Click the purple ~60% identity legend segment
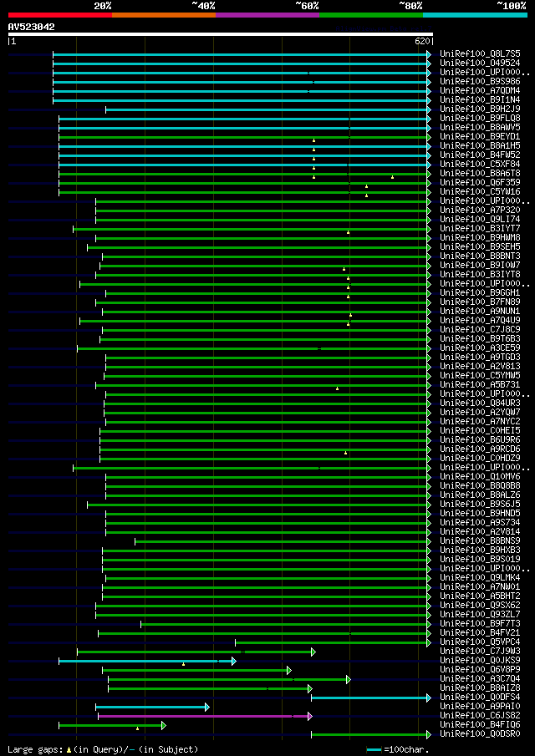The image size is (535, 756). pos(267,15)
